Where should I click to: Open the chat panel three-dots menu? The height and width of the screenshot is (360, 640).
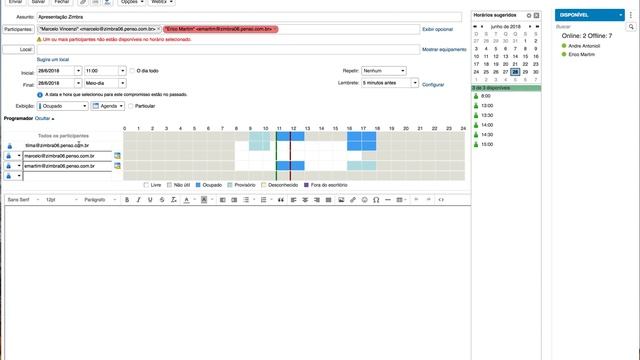(631, 15)
